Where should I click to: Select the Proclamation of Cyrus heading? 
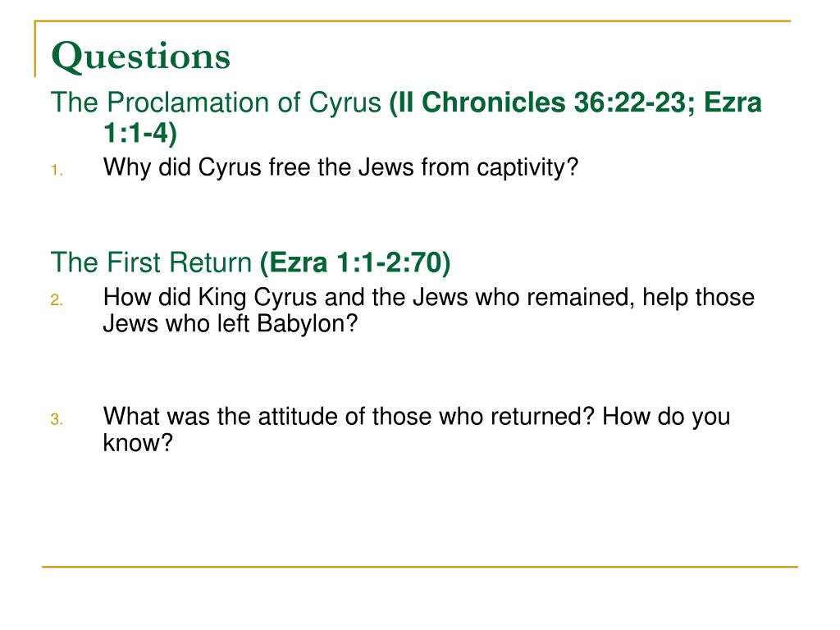pyautogui.click(x=216, y=103)
